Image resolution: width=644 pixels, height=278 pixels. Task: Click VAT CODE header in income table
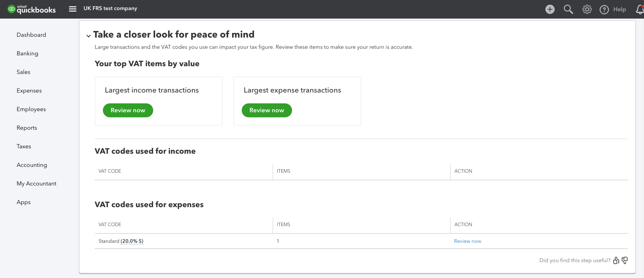pyautogui.click(x=110, y=171)
